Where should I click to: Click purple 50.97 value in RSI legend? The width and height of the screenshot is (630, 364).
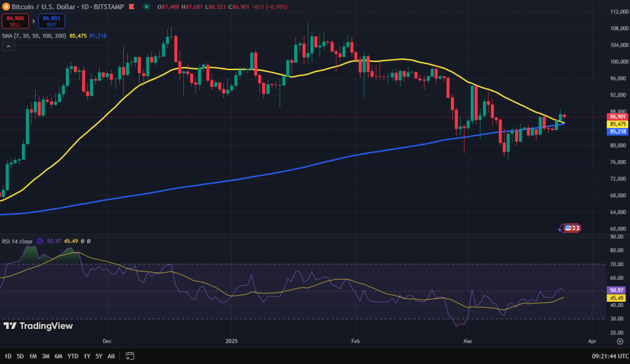pos(54,241)
